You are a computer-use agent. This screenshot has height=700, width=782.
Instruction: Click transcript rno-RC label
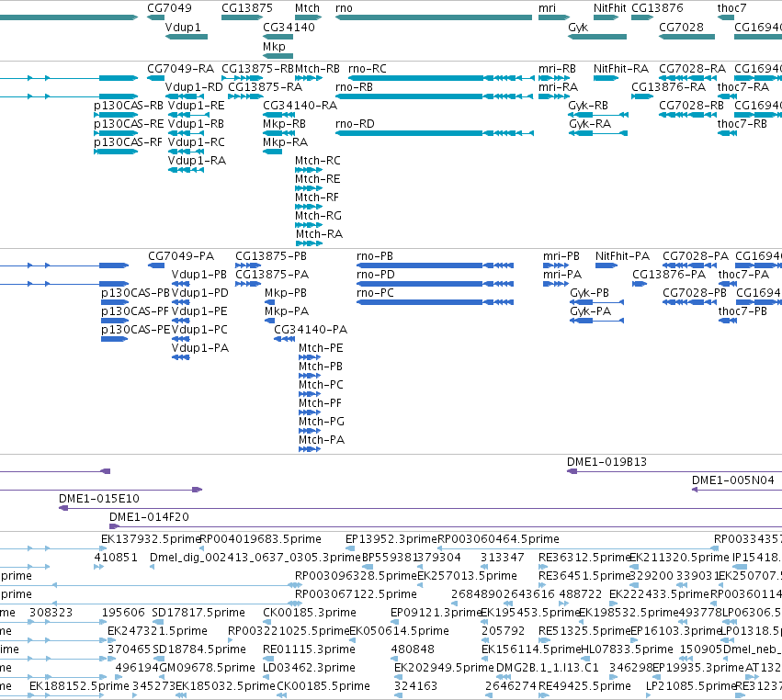pos(368,68)
